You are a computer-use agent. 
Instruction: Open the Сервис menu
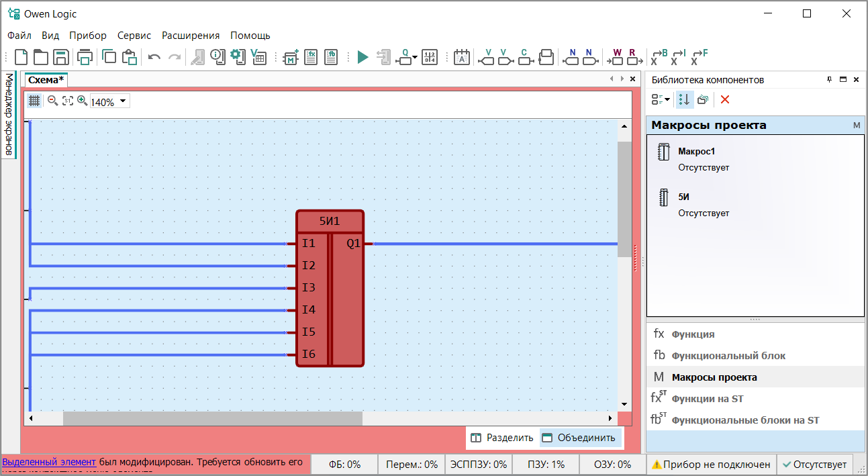[134, 36]
